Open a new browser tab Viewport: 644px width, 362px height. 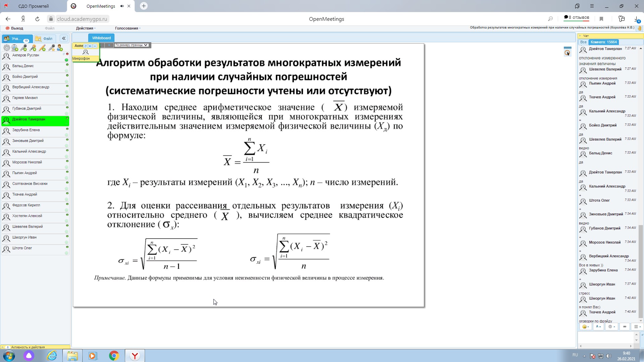(144, 6)
